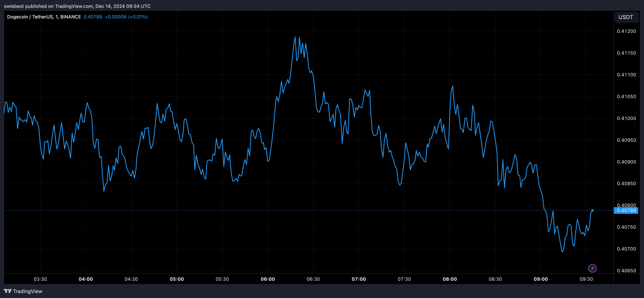The height and width of the screenshot is (298, 644).
Task: Click the 0.40650 price axis label
Action: 626,271
